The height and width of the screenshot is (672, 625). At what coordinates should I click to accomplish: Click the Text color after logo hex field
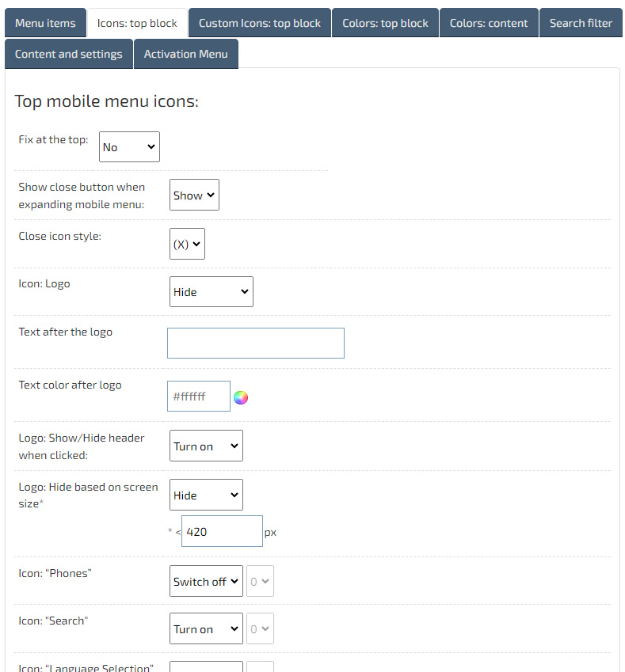[x=198, y=397]
